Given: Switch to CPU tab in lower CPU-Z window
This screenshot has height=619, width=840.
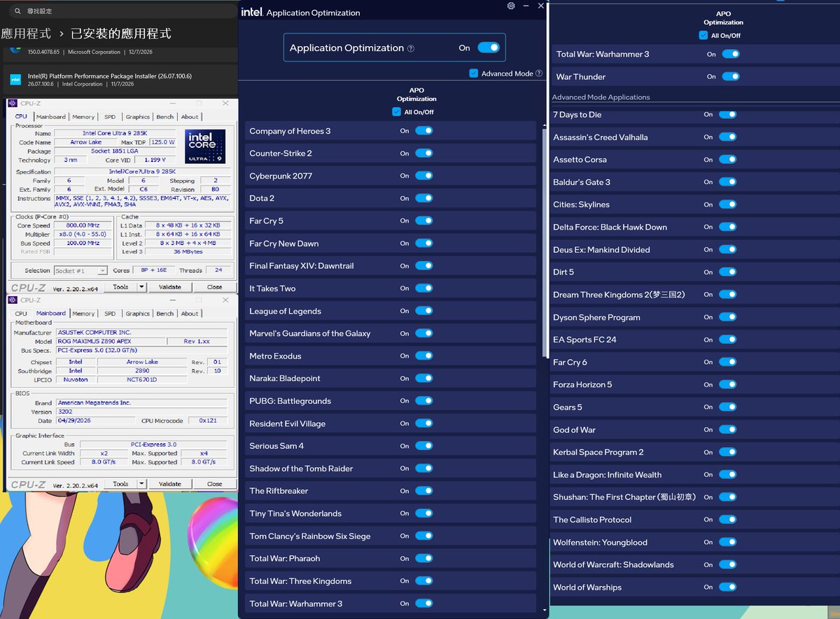Looking at the screenshot, I should 21,314.
